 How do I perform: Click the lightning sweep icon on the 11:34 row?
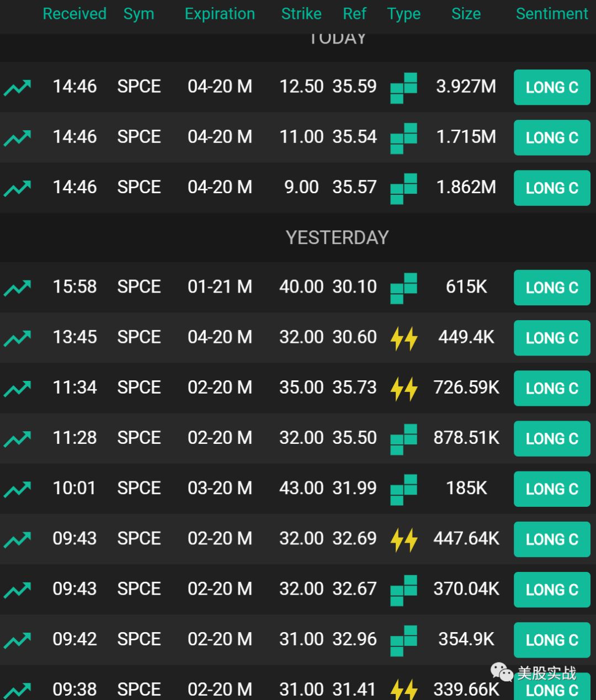[x=403, y=388]
